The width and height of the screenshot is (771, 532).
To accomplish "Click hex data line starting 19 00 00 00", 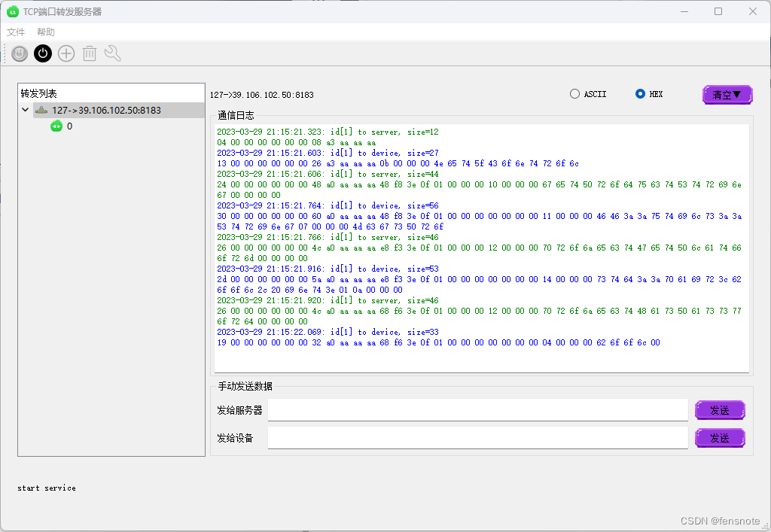I will coord(439,342).
